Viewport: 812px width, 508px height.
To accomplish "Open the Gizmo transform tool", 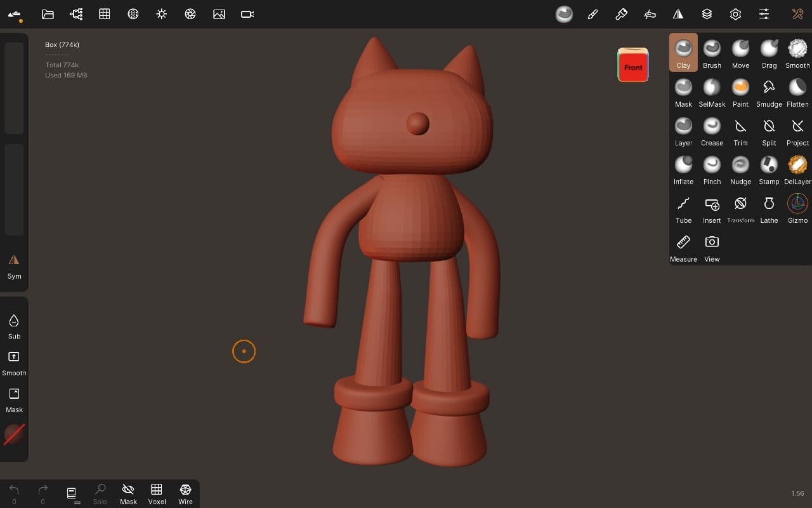I will click(x=797, y=204).
